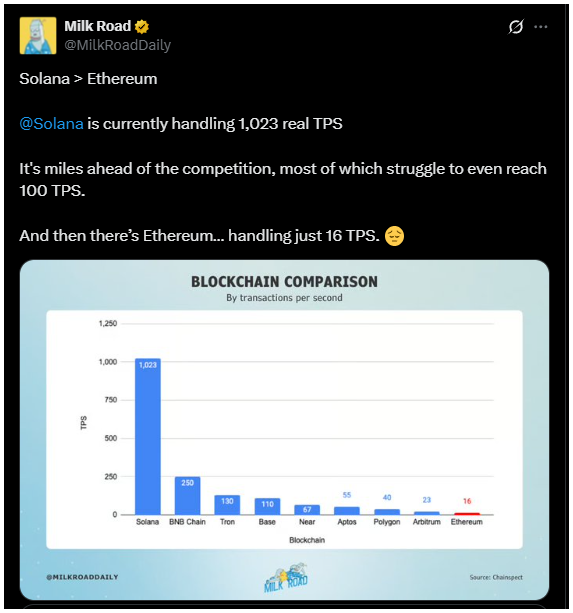Click the Near bar labeled 67

point(307,510)
